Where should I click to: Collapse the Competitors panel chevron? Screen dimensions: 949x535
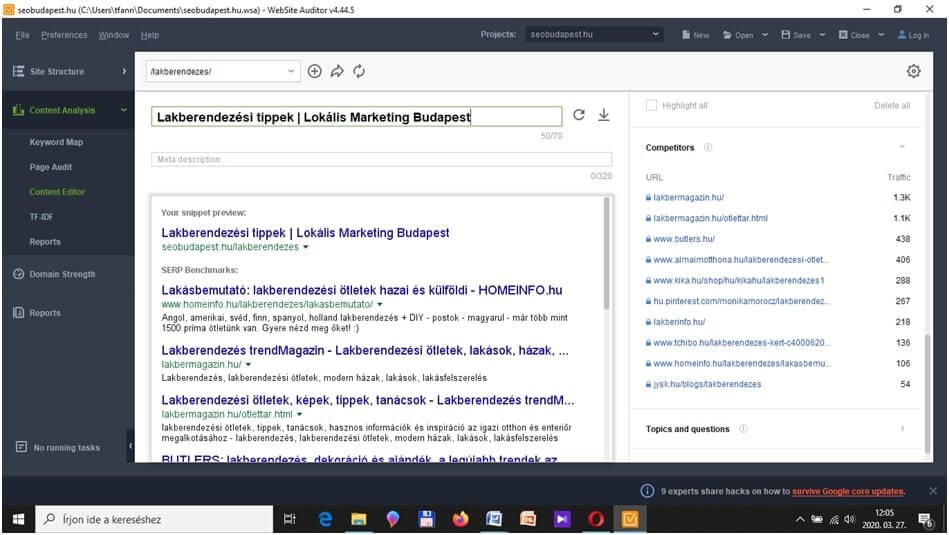[x=902, y=147]
